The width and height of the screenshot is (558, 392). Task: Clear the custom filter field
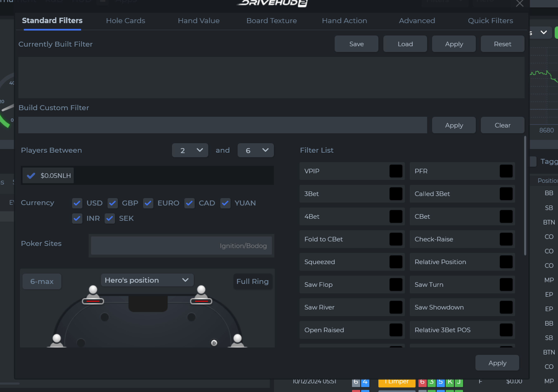[502, 125]
